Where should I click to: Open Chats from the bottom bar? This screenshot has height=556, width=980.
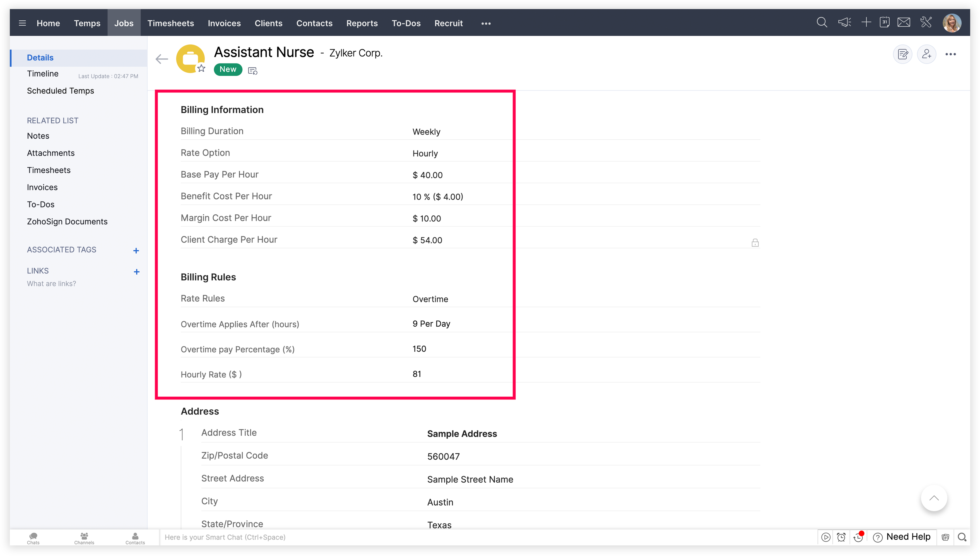(33, 538)
